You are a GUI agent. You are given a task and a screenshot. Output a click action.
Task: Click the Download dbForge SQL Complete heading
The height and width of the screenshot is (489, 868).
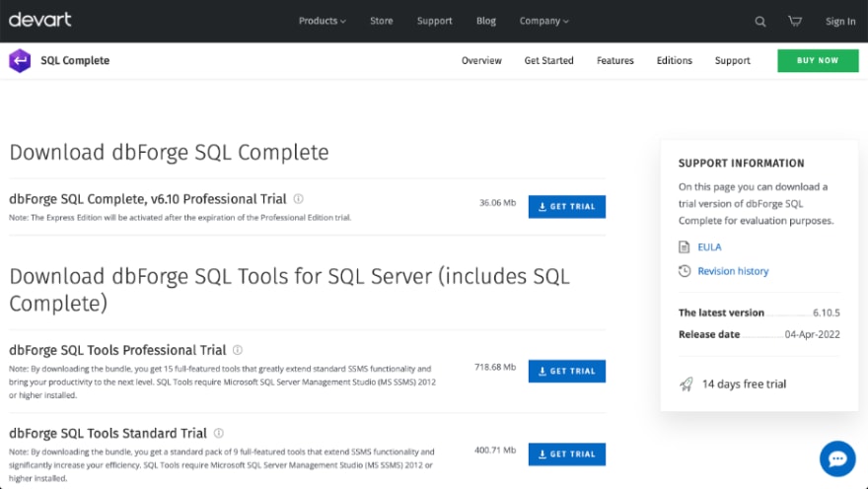[169, 153]
